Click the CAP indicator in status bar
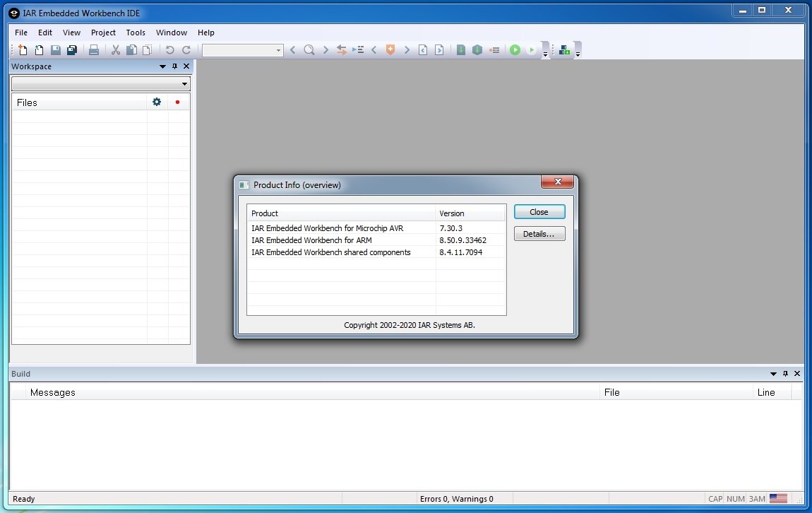The image size is (812, 513). tap(715, 499)
